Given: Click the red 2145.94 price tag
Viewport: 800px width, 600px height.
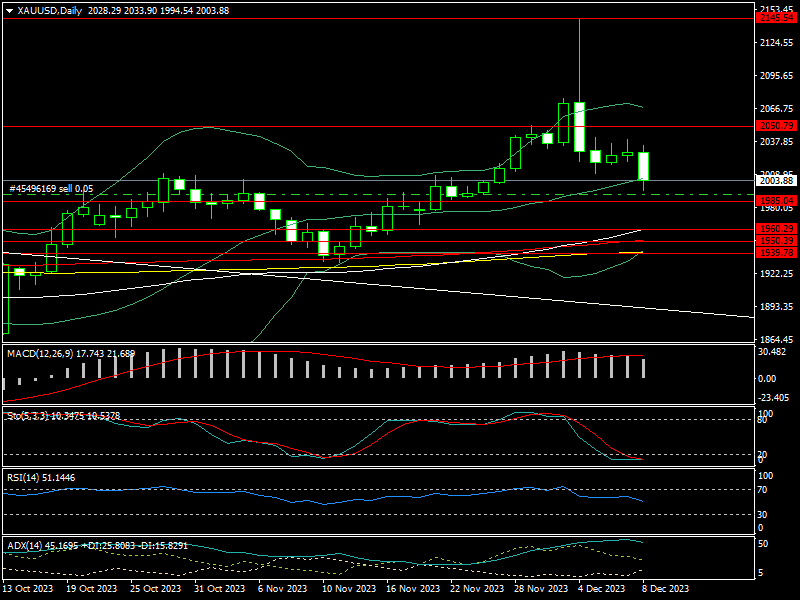Looking at the screenshot, I should 775,18.
